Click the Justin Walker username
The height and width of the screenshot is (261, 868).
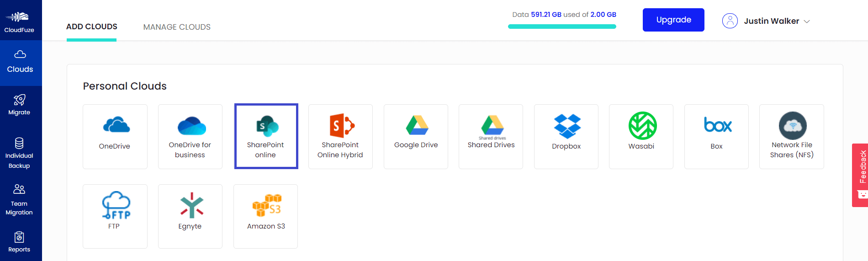[x=771, y=21]
